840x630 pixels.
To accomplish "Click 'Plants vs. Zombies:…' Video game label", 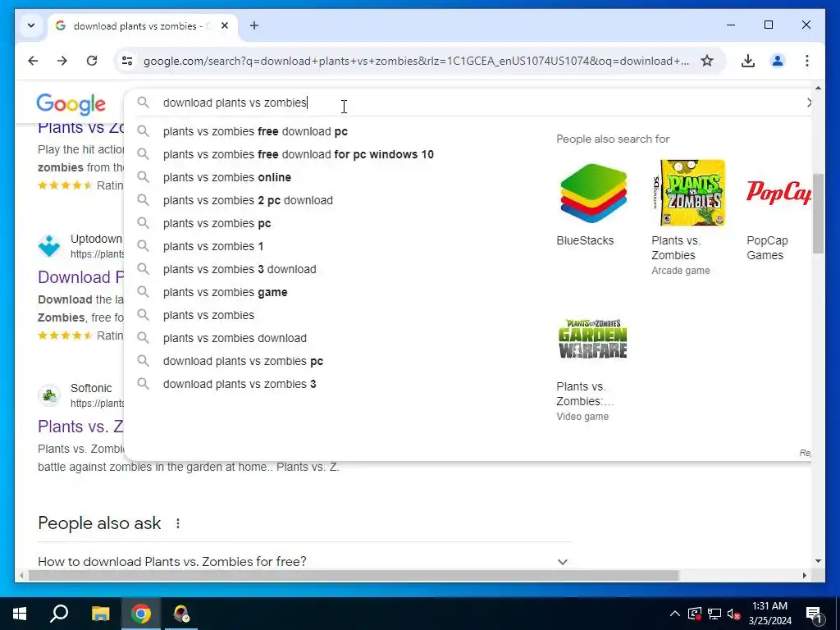I will [x=585, y=401].
